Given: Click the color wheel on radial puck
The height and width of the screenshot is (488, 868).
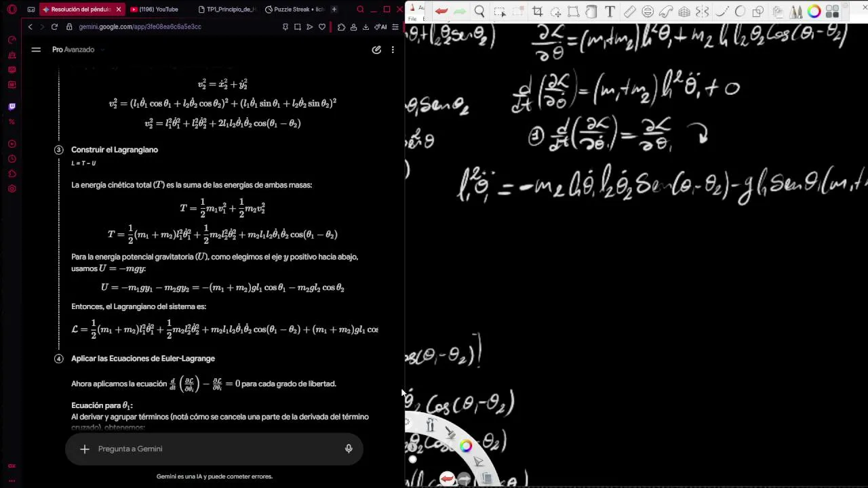Looking at the screenshot, I should [x=465, y=446].
